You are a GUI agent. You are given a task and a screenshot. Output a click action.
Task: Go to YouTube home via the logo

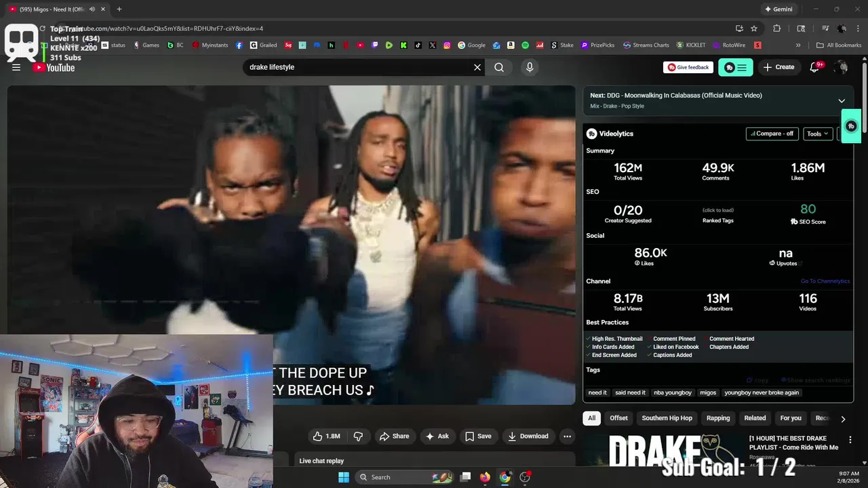[x=54, y=67]
